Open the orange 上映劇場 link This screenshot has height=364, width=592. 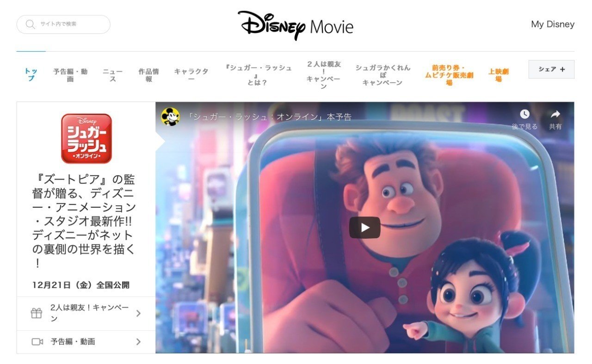click(x=499, y=75)
